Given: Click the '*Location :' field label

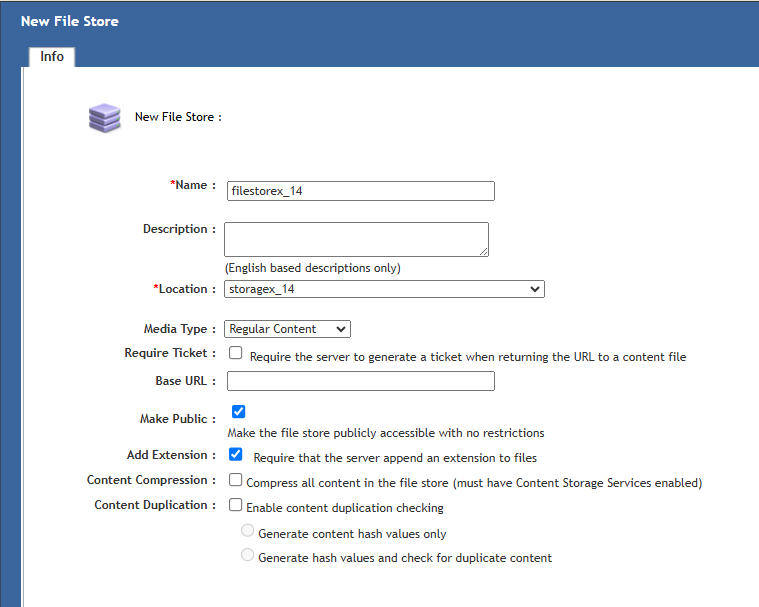Looking at the screenshot, I should click(184, 289).
